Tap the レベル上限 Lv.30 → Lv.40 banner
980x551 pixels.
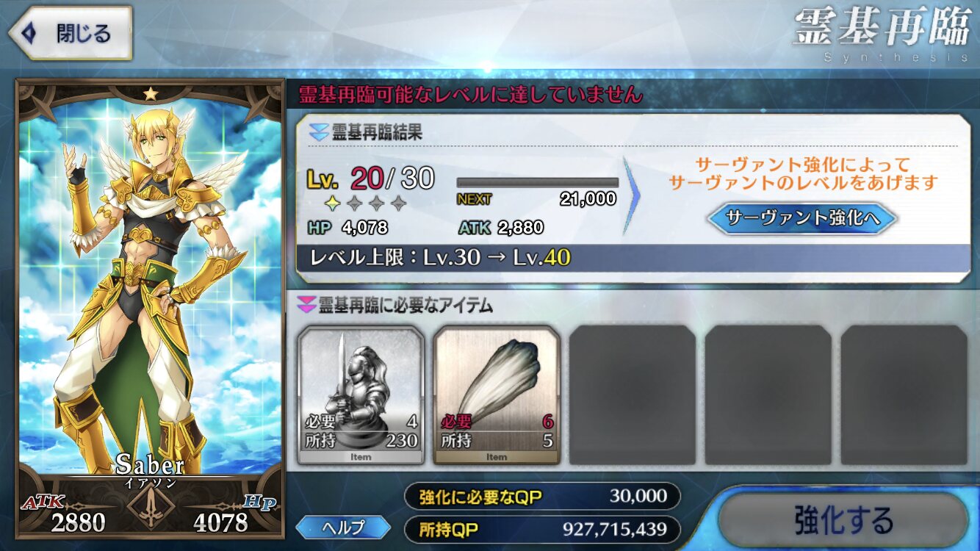tap(632, 258)
